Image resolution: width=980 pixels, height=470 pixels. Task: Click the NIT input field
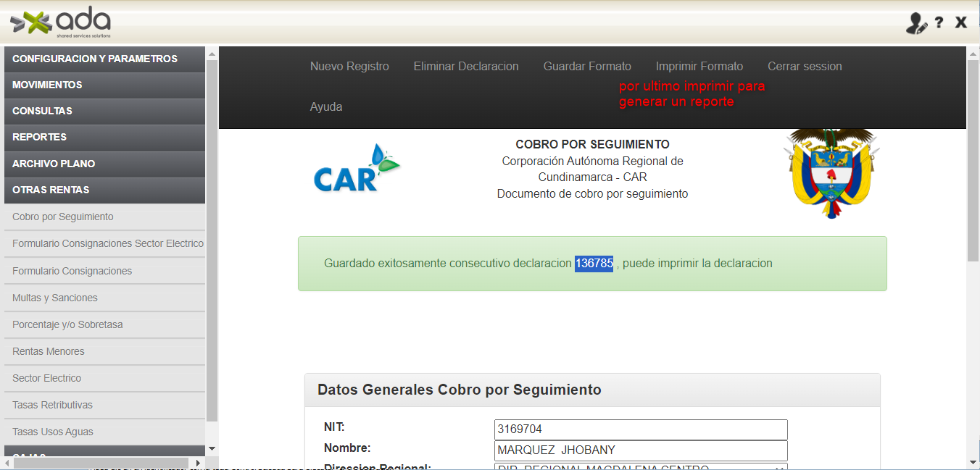click(x=640, y=429)
